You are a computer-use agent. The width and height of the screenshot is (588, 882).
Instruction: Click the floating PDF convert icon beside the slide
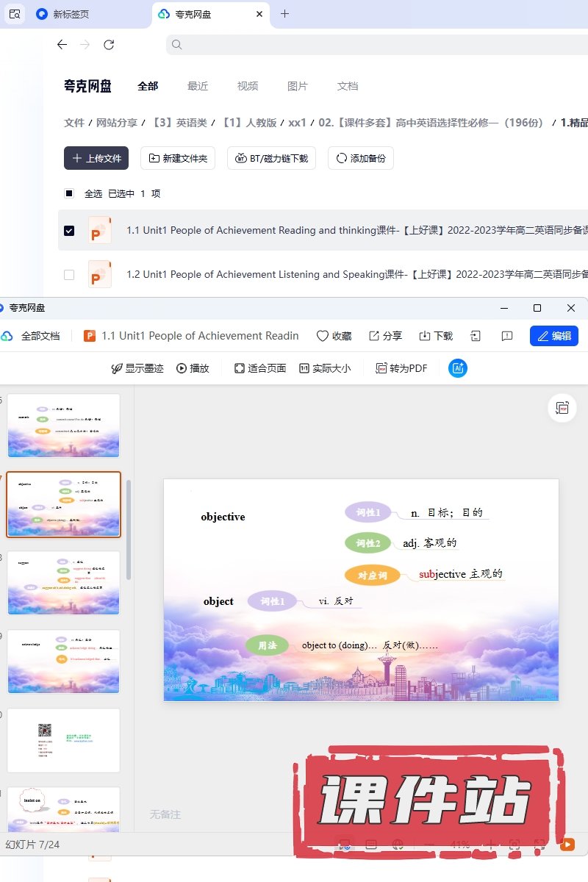[x=562, y=408]
